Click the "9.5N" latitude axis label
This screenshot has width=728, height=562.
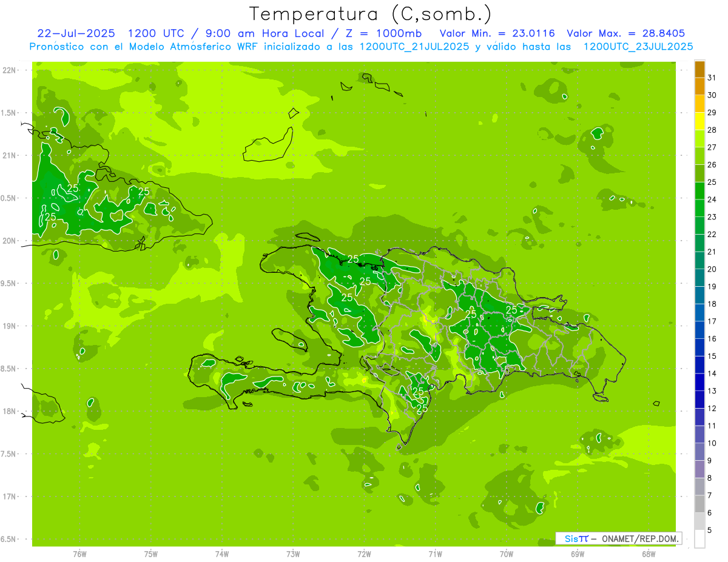tap(8, 283)
